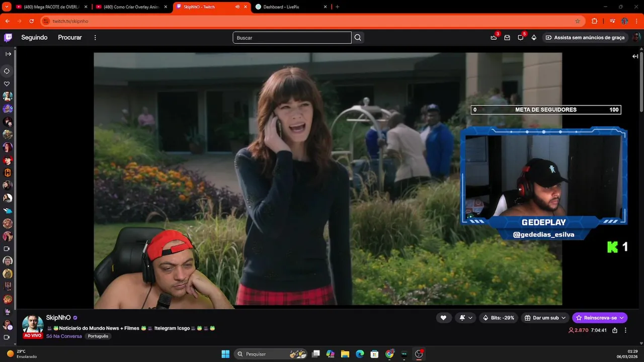The height and width of the screenshot is (362, 644).
Task: Click the 7:04:41 stream uptime
Action: pyautogui.click(x=599, y=330)
